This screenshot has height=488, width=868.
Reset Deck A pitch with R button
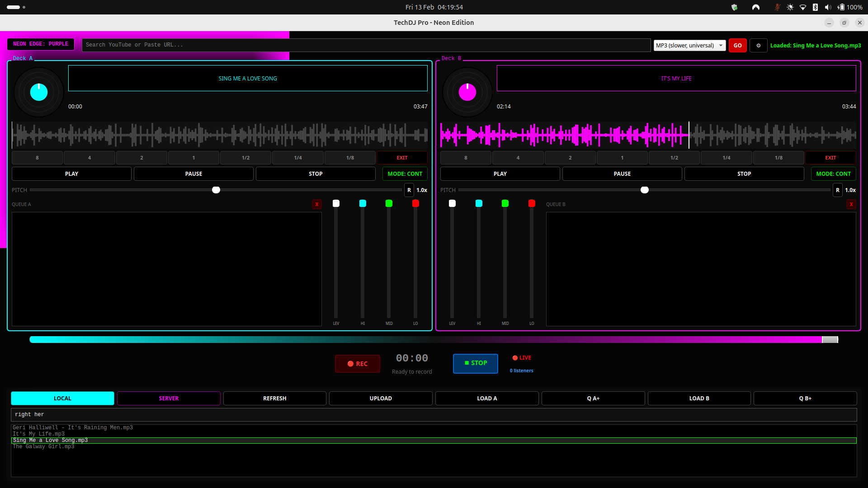coord(409,190)
